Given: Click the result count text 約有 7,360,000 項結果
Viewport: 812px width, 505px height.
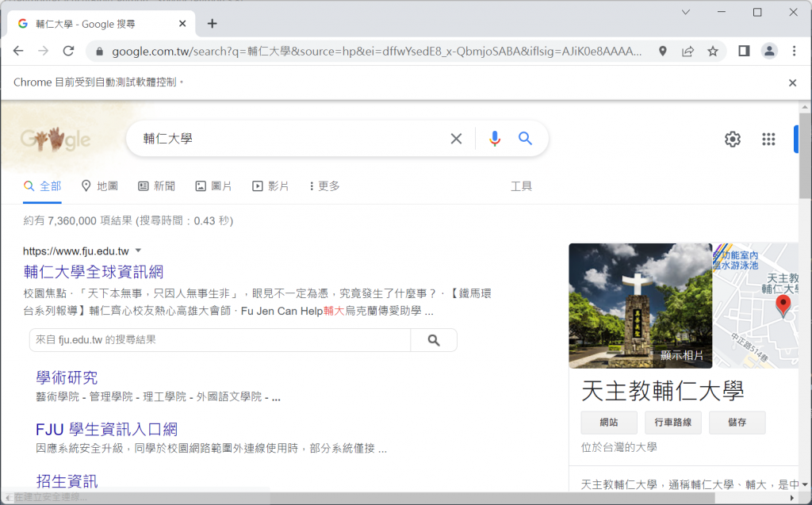Looking at the screenshot, I should (x=78, y=220).
